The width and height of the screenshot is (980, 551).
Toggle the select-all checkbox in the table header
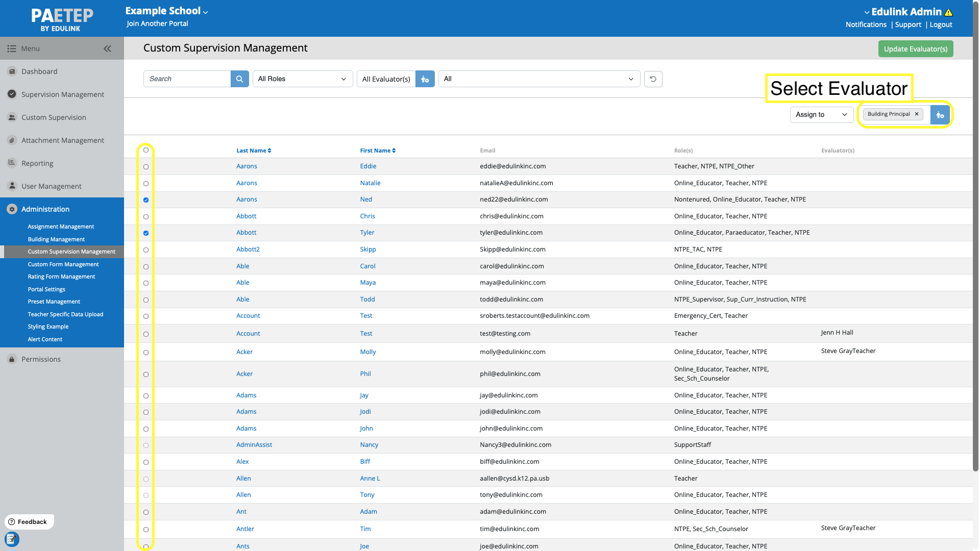click(146, 150)
